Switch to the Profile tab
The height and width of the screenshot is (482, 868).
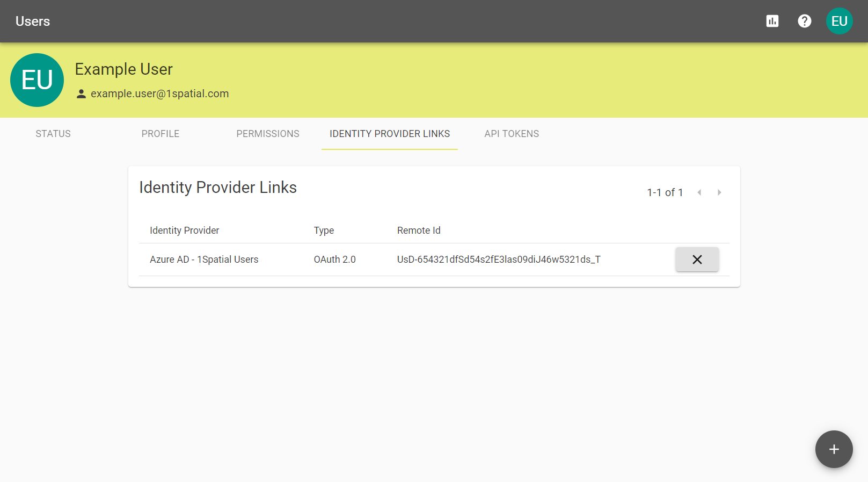161,134
